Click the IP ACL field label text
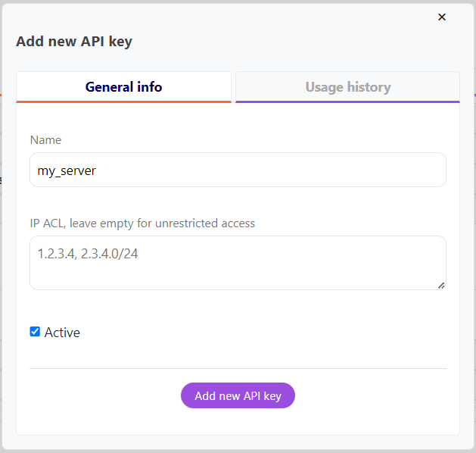This screenshot has height=453, width=476. coord(142,223)
